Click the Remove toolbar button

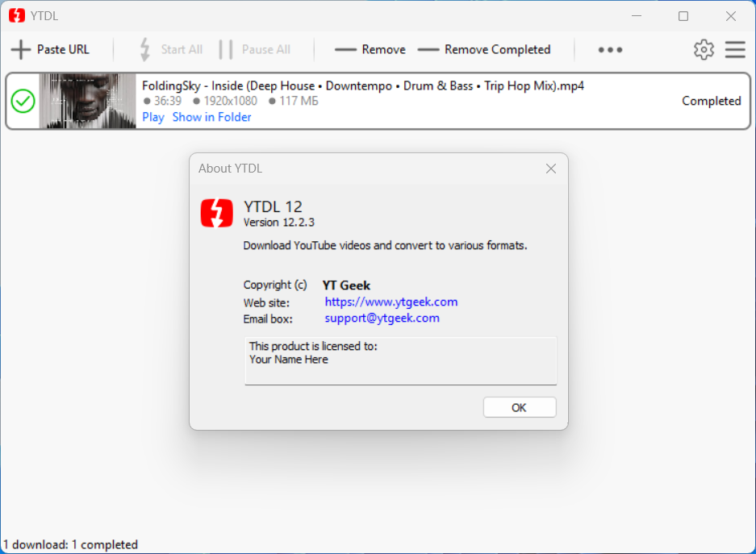[370, 50]
